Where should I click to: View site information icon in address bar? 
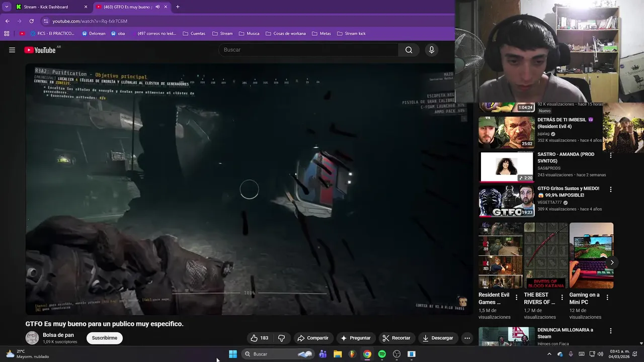pos(46,21)
